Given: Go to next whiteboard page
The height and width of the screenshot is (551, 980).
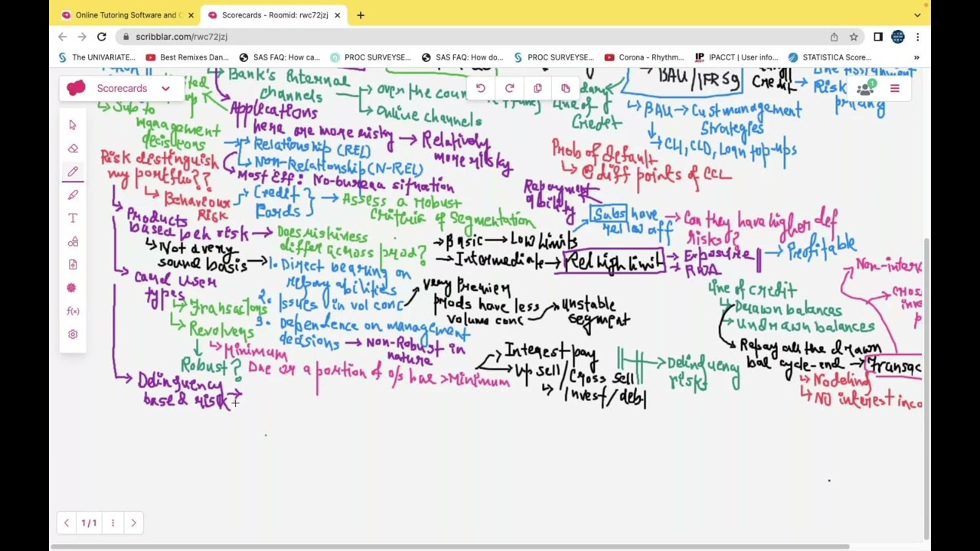Looking at the screenshot, I should coord(133,523).
